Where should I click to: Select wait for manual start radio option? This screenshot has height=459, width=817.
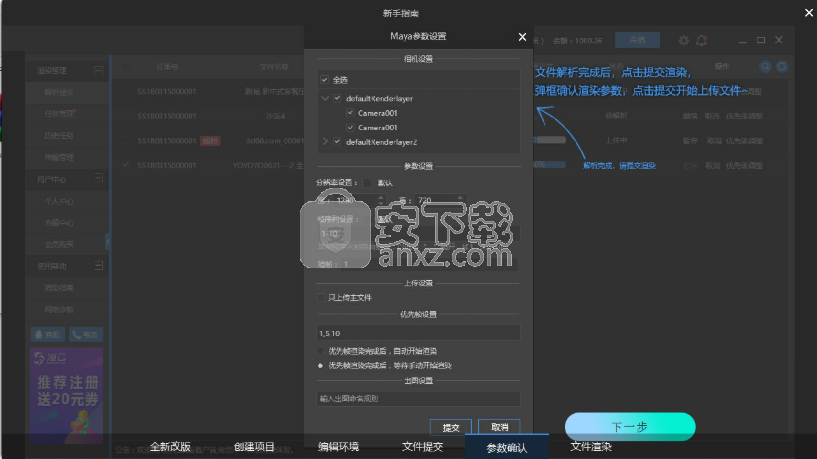point(320,365)
